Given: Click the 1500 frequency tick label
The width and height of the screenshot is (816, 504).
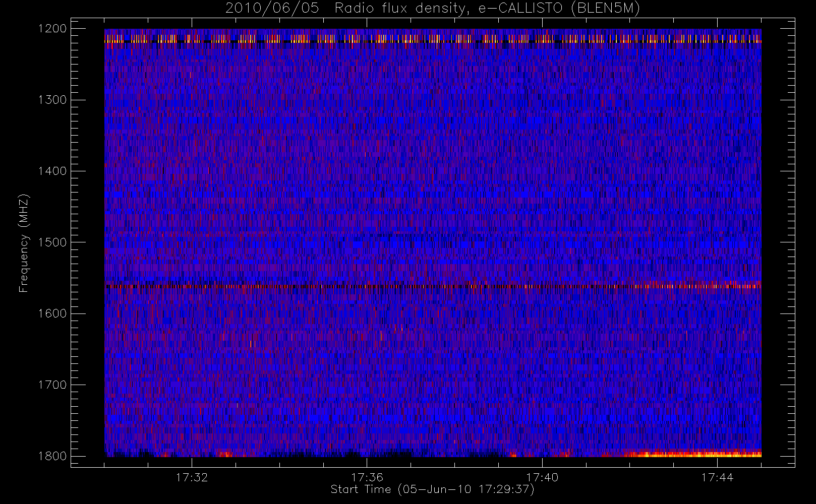Looking at the screenshot, I should [x=52, y=242].
